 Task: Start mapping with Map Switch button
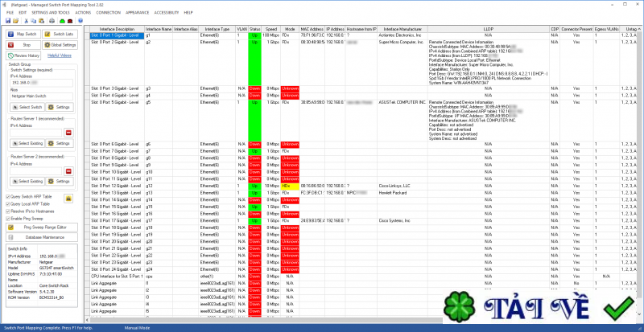coord(23,34)
